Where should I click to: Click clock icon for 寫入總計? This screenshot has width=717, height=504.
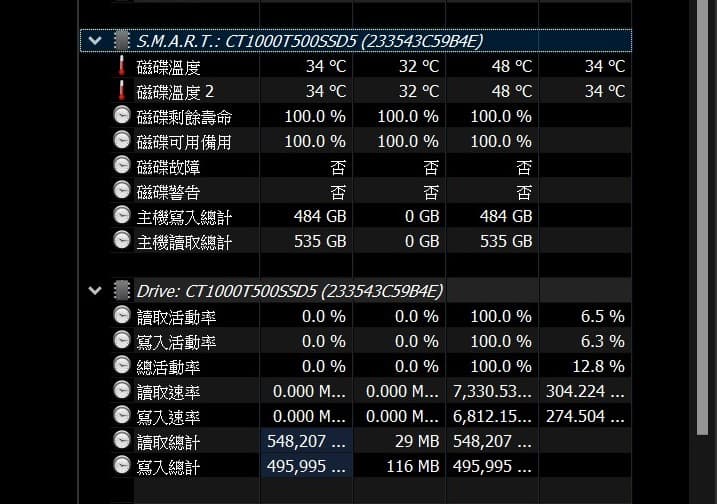pyautogui.click(x=122, y=465)
